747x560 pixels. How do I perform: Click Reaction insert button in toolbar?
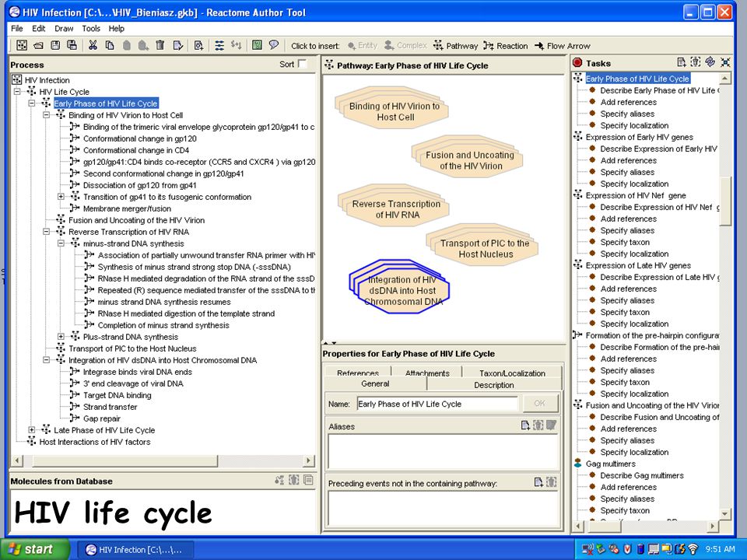click(x=506, y=46)
